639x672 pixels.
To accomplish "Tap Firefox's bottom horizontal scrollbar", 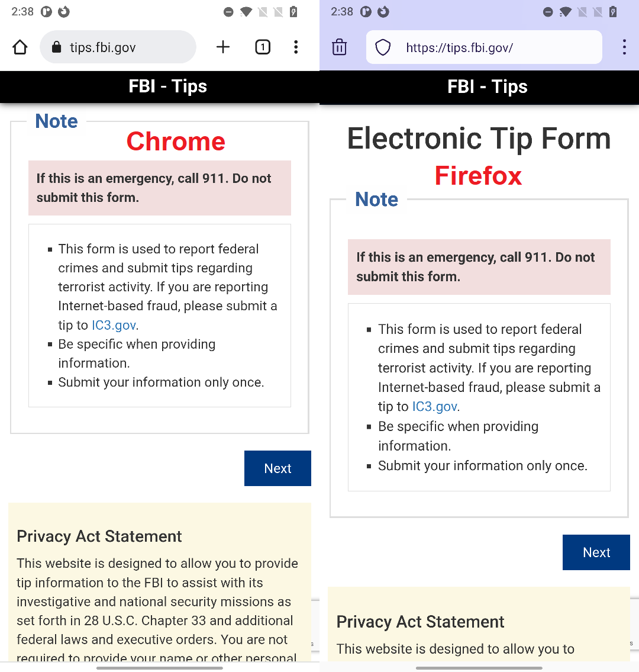I will [479, 668].
